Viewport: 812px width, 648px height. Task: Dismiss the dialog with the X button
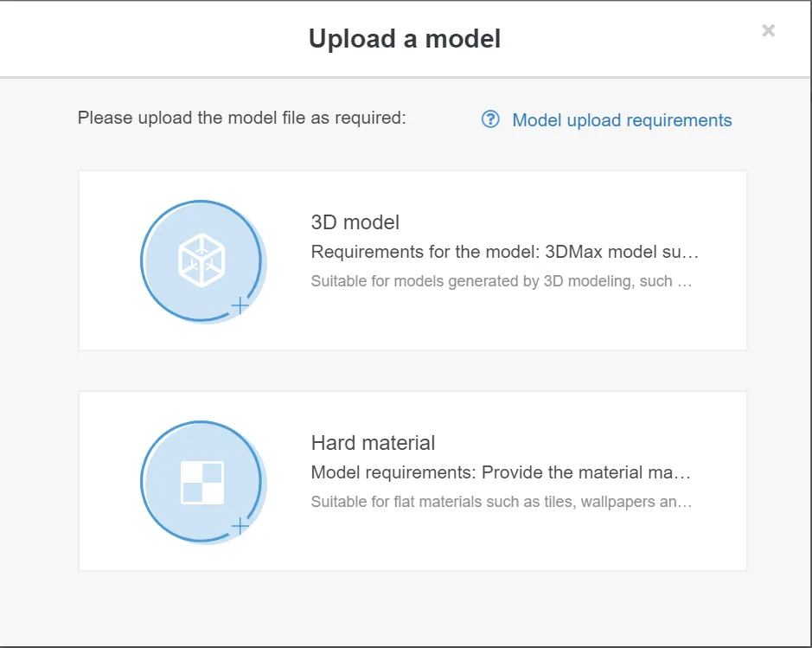(x=768, y=30)
